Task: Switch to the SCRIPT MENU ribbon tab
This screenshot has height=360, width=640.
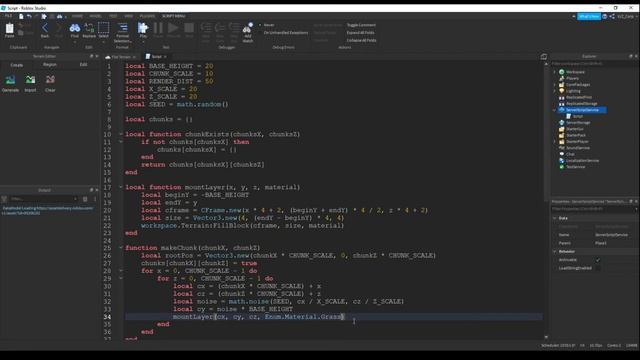Action: click(x=173, y=16)
